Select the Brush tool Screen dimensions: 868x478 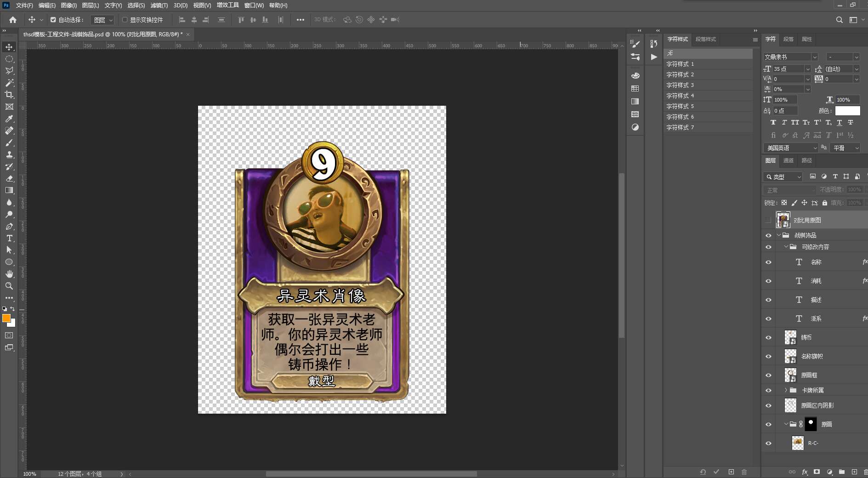9,142
